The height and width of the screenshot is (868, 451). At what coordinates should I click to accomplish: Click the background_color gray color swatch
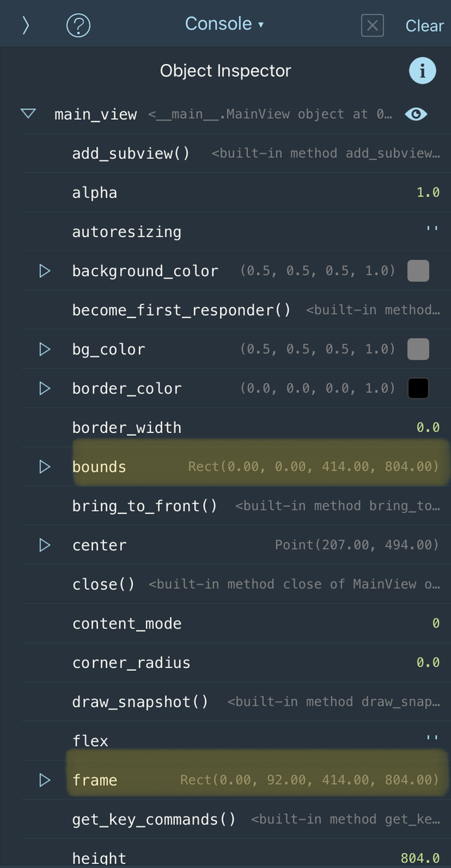417,270
